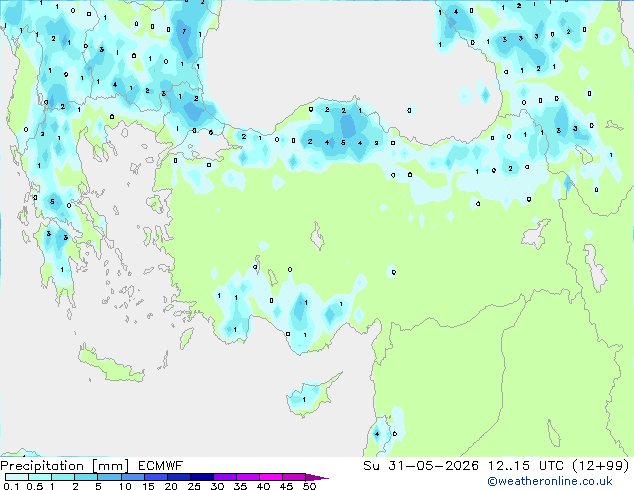Click the 0.5–1 mm legend color box
This screenshot has width=634, height=490.
click(40, 477)
